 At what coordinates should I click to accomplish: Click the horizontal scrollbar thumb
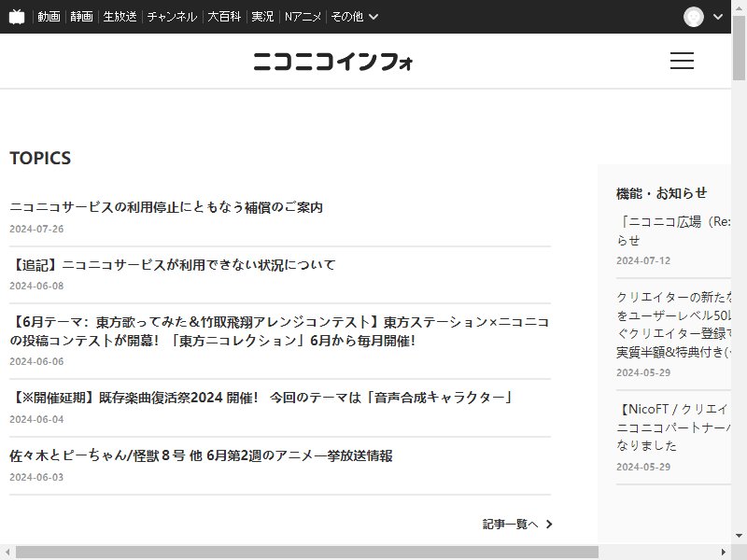pyautogui.click(x=307, y=553)
